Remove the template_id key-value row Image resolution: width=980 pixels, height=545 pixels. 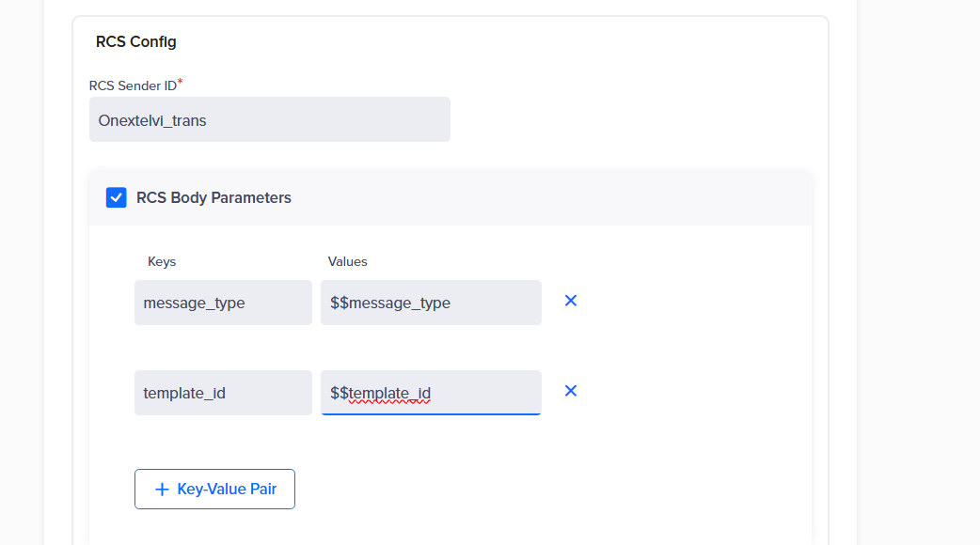tap(571, 391)
